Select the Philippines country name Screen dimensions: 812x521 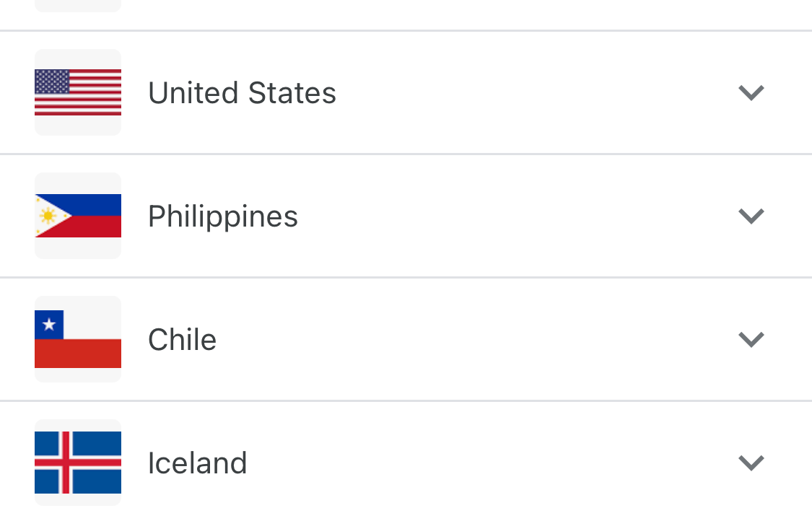(x=222, y=216)
